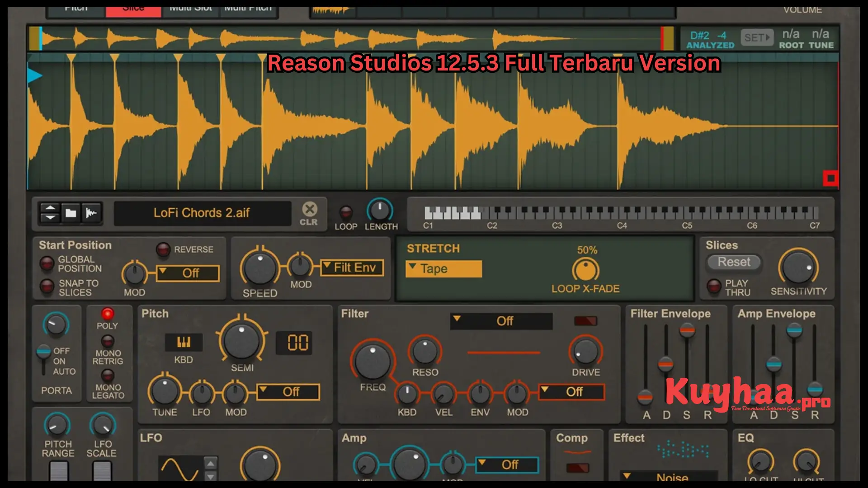Click the portamento knob above PORTA switch
This screenshot has width=868, height=488.
[x=56, y=325]
